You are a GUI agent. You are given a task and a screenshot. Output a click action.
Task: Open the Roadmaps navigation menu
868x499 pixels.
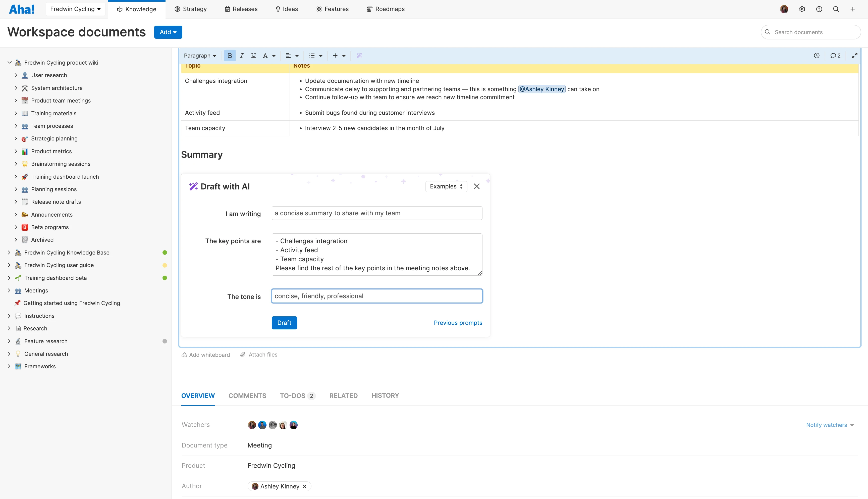pos(386,9)
